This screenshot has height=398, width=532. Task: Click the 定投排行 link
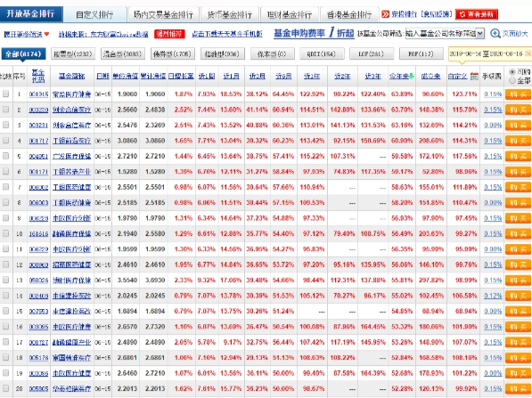[404, 14]
